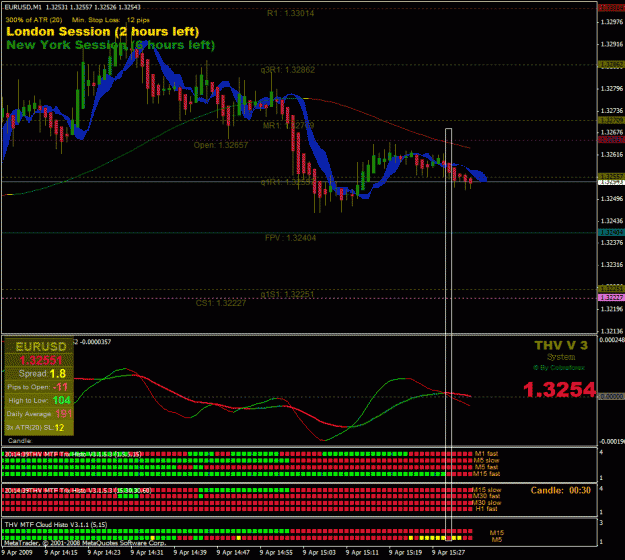Click the teal 1.32404 price tag on axis

(611, 232)
